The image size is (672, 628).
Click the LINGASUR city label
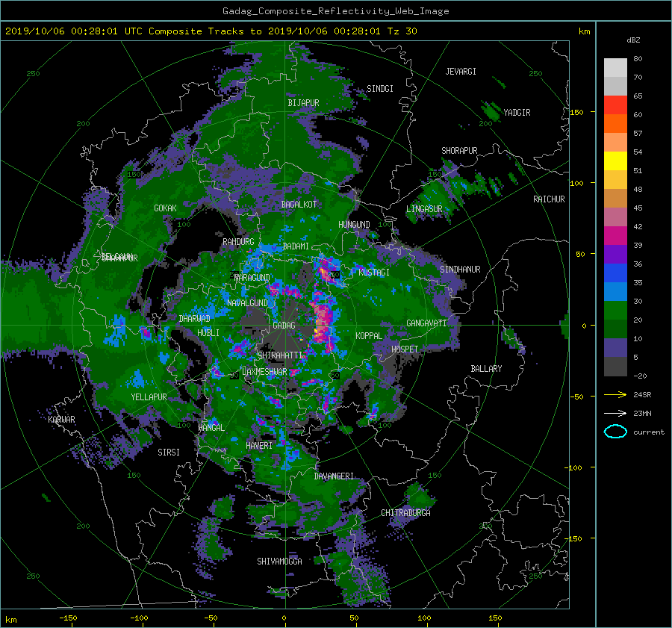pos(424,209)
